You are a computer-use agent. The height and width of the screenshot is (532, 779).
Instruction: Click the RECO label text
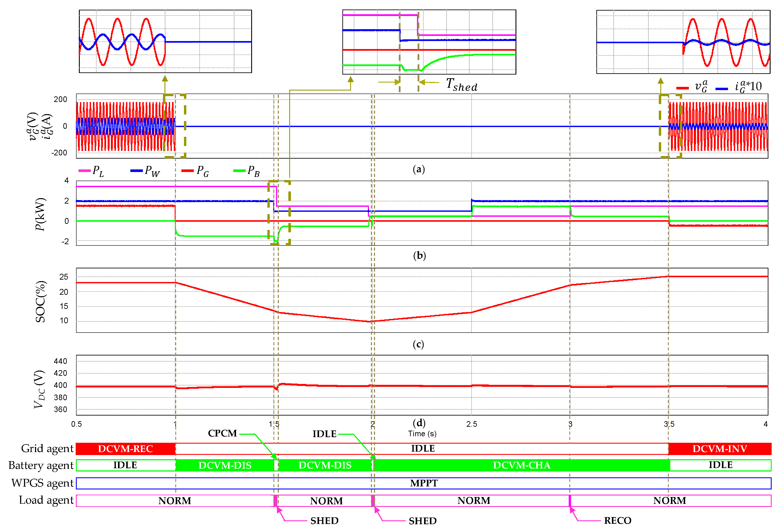click(618, 520)
